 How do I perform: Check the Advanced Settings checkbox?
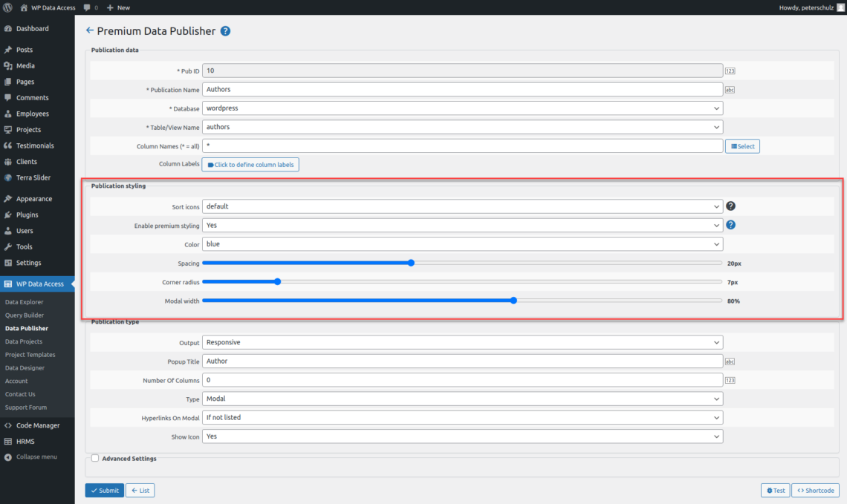[x=95, y=458]
